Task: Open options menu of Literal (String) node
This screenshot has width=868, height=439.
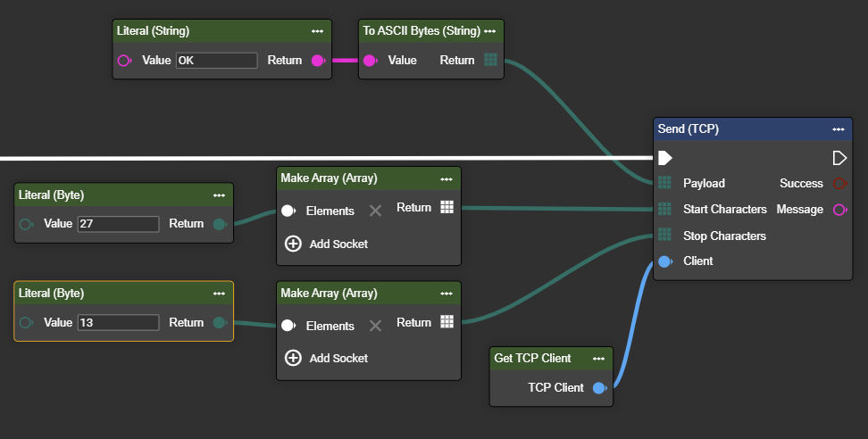Action: (317, 31)
